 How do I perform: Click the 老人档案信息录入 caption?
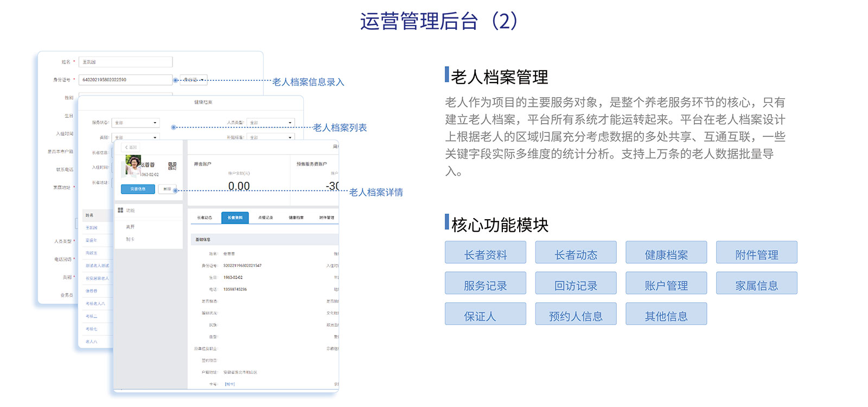coord(308,82)
